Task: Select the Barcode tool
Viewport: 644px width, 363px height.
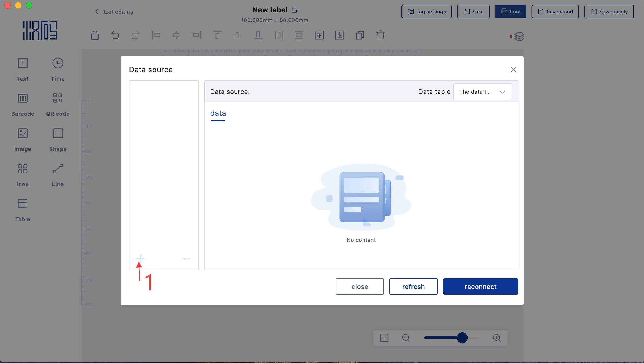Action: point(23,104)
